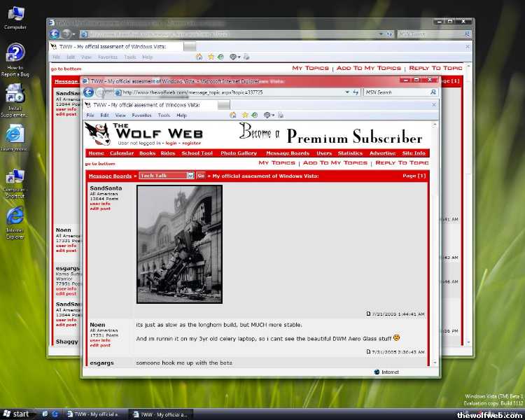Viewport: 525px width, 420px height.
Task: Open Internet Explorer desktop shortcut
Action: click(x=15, y=224)
